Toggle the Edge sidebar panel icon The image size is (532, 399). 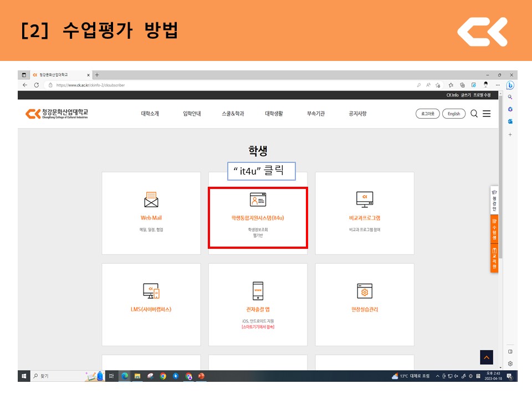pyautogui.click(x=510, y=351)
